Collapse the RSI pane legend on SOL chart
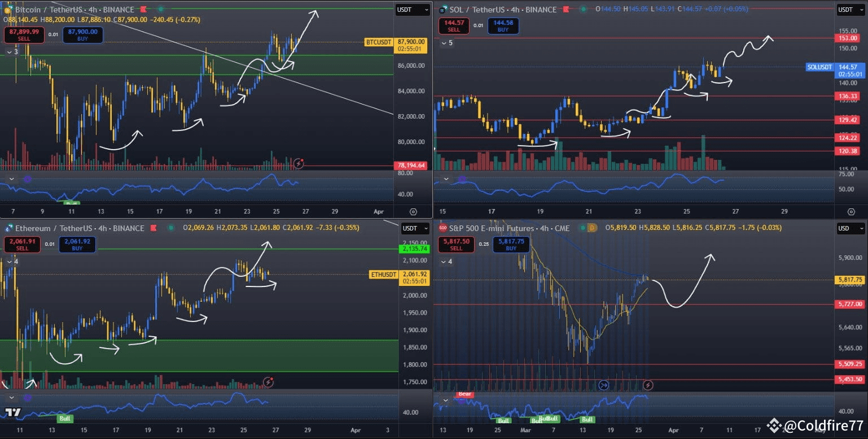 click(x=446, y=180)
